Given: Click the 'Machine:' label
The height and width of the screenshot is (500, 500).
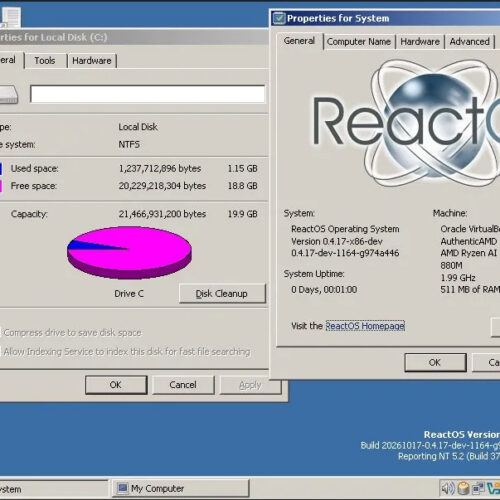Looking at the screenshot, I should (450, 213).
